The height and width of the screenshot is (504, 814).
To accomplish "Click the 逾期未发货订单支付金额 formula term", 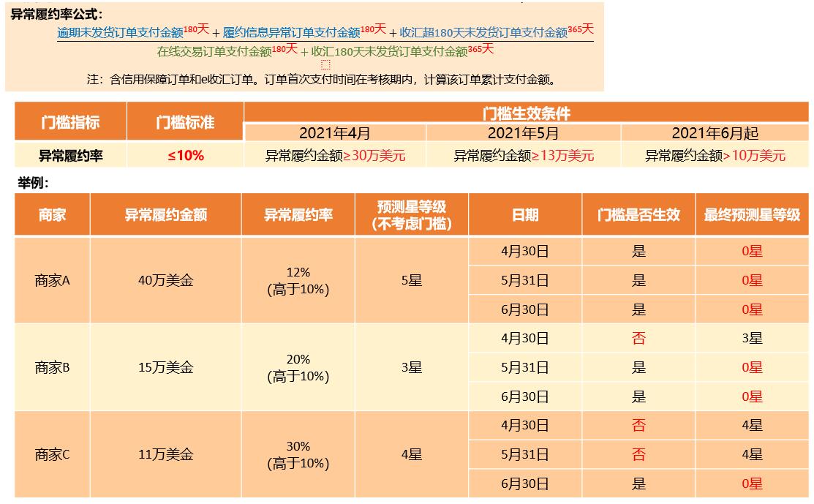I will click(x=120, y=33).
